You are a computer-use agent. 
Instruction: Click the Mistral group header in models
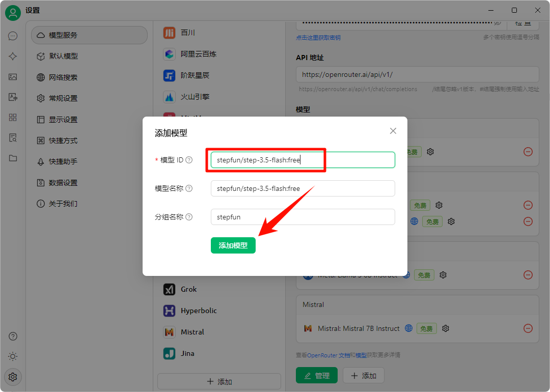[x=418, y=305]
